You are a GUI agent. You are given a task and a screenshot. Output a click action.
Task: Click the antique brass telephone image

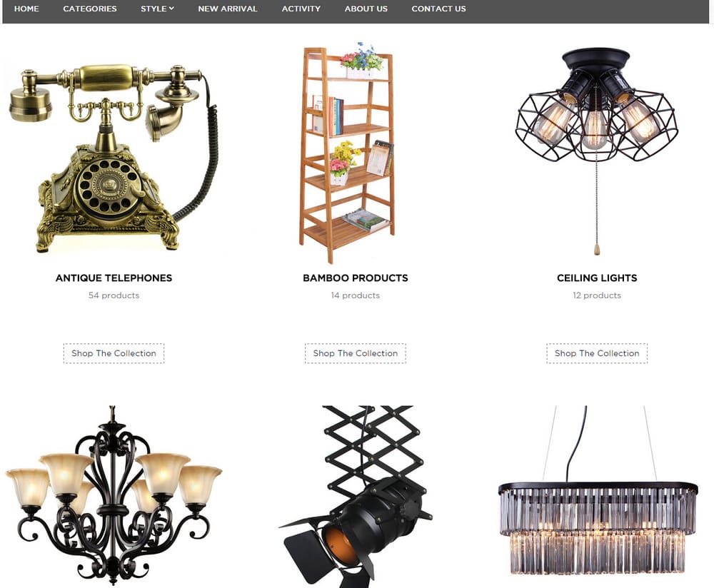114,157
